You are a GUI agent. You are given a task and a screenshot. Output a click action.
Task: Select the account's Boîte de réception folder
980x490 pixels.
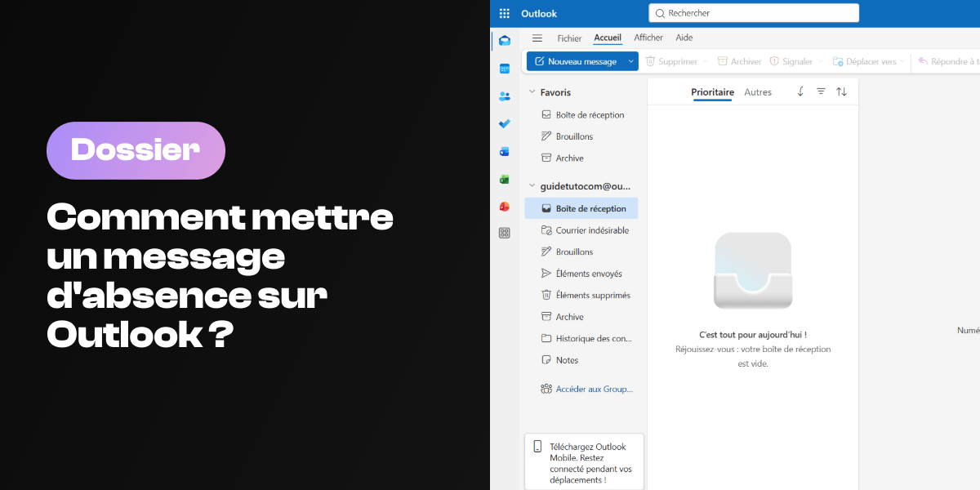click(x=581, y=208)
